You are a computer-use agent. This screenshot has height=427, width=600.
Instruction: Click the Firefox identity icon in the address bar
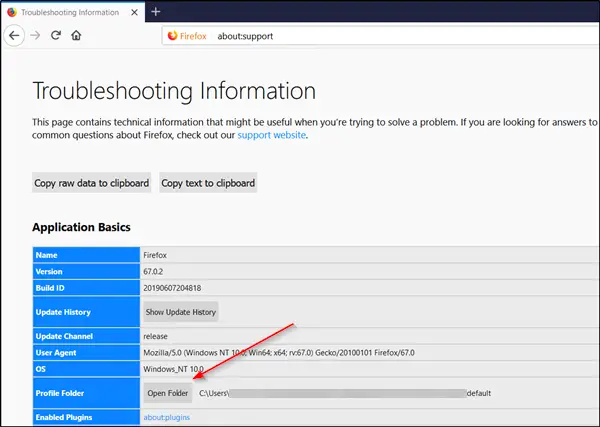pyautogui.click(x=173, y=36)
